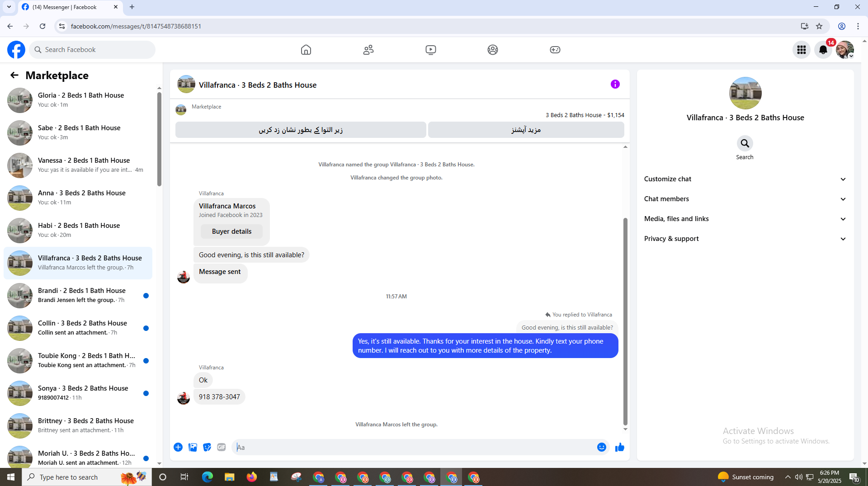Viewport: 868px width, 486px height.
Task: Open Vanessa 2 Beds 1 Bath House chat
Action: coord(78,165)
